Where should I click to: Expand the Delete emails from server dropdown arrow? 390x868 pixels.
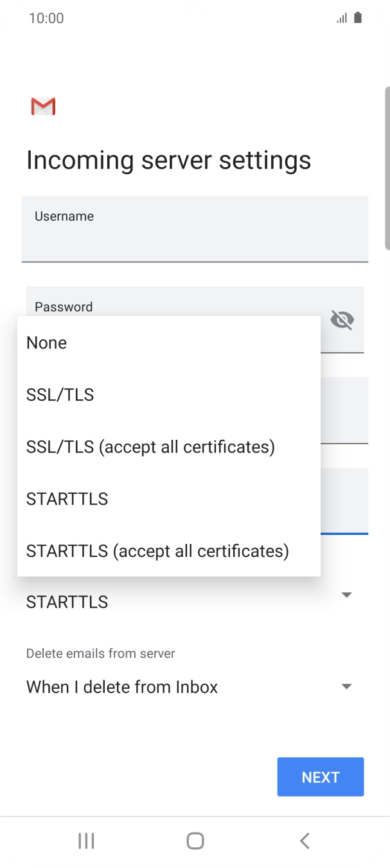coord(346,687)
